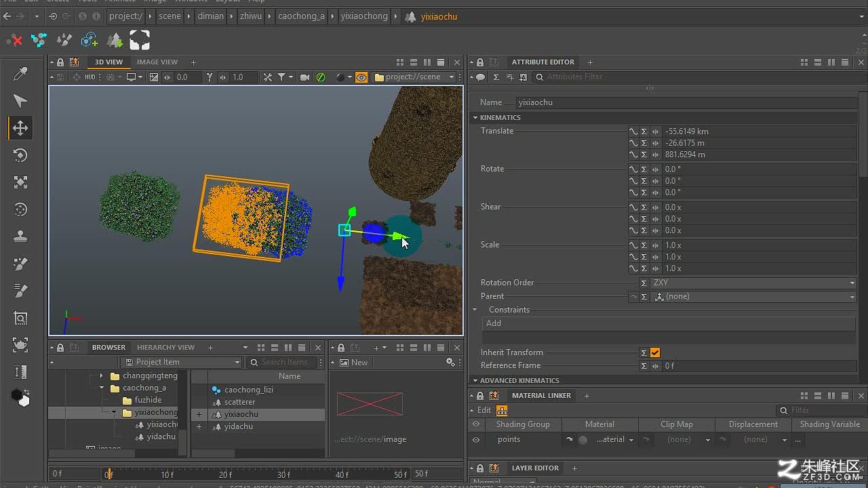
Task: Select the arrow selection tool
Action: (20, 101)
